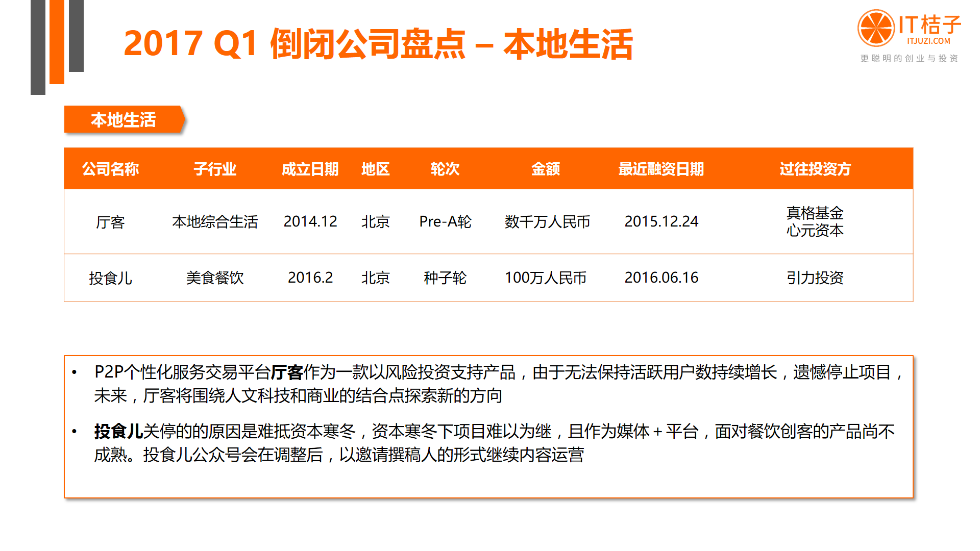The width and height of the screenshot is (980, 551).
Task: Select the 投食儿 company name cell
Action: point(110,278)
